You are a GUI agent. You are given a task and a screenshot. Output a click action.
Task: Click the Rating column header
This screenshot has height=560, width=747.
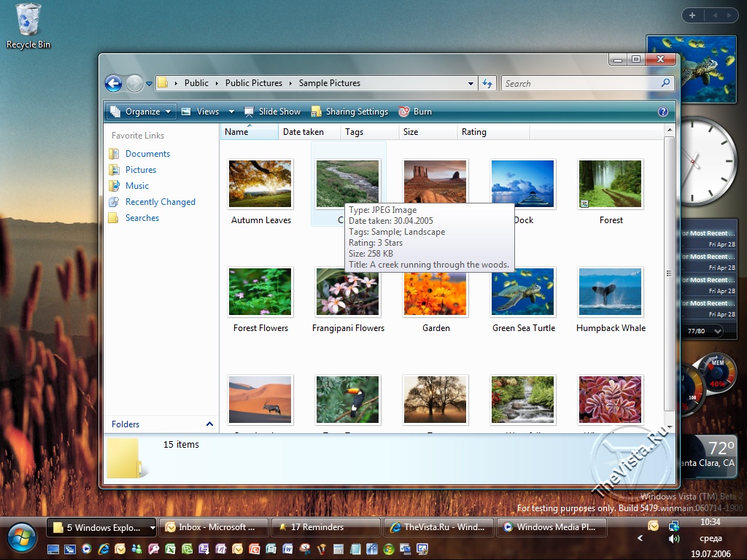point(474,132)
